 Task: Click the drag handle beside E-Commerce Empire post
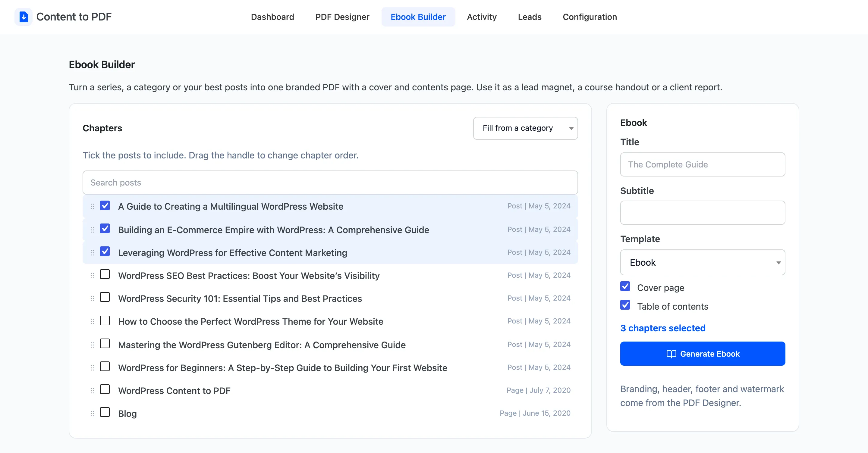coord(92,230)
